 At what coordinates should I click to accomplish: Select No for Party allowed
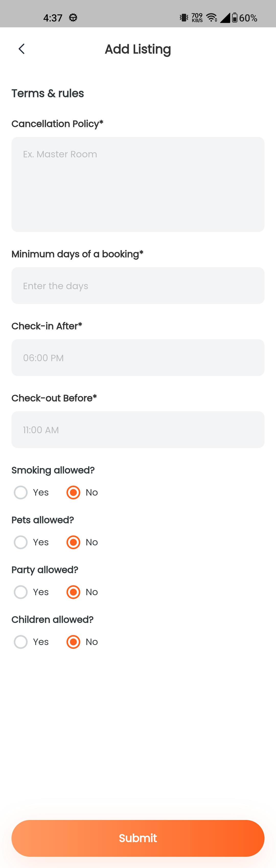(73, 592)
